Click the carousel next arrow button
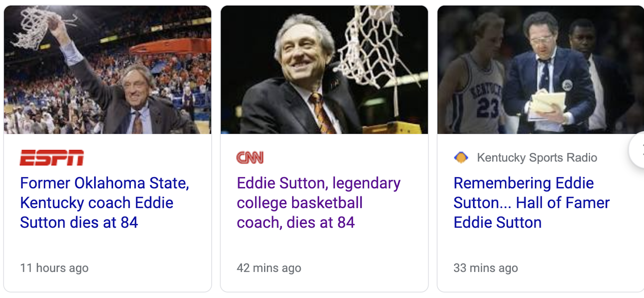The width and height of the screenshot is (644, 298). point(638,150)
